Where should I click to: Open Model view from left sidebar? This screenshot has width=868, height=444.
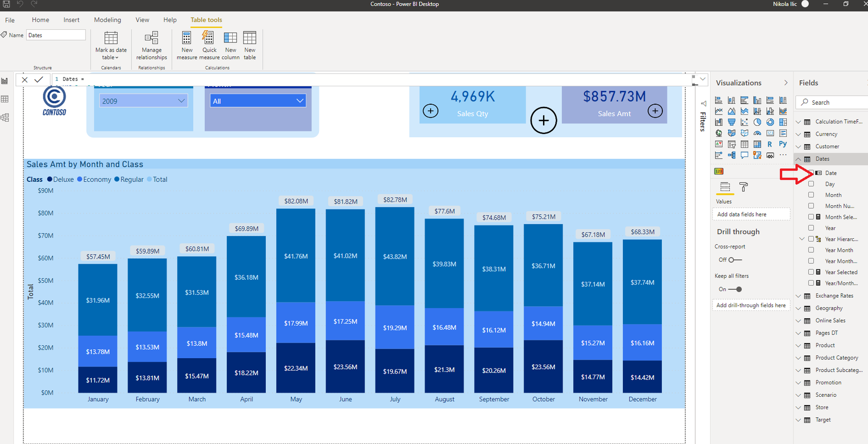tap(5, 117)
